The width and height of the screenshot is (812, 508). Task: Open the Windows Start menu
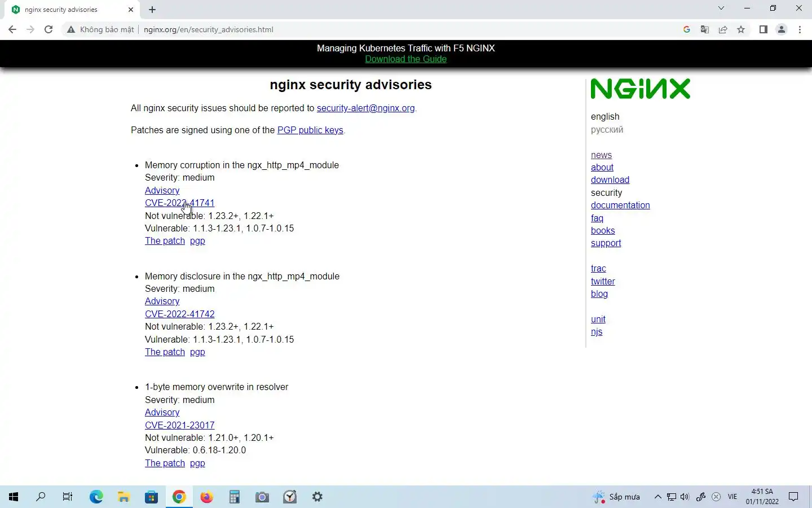coord(14,497)
